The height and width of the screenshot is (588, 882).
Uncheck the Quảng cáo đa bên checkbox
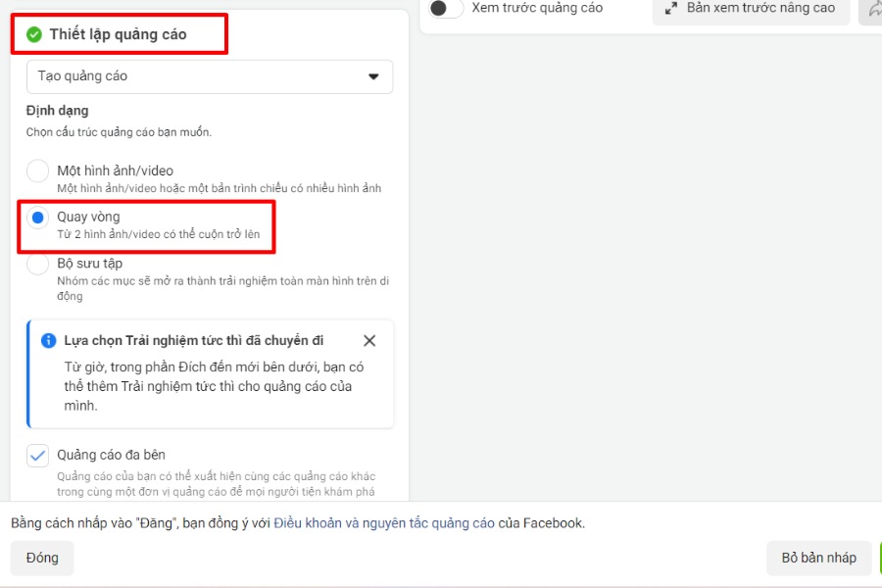click(x=37, y=456)
